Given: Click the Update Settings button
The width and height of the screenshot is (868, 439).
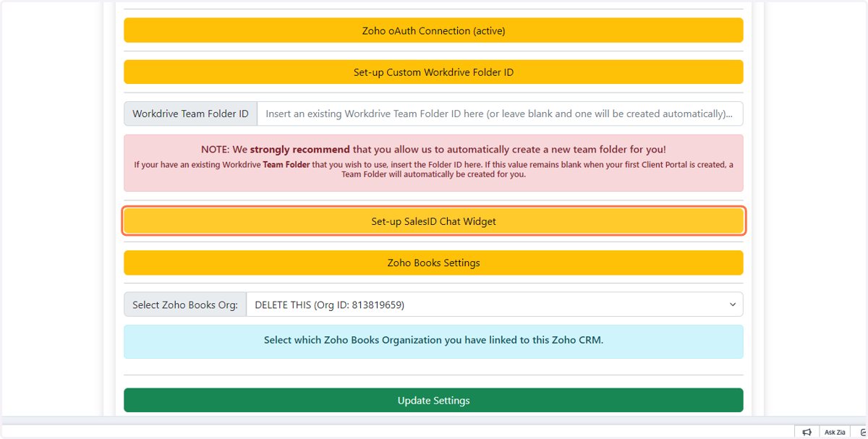Looking at the screenshot, I should 433,400.
